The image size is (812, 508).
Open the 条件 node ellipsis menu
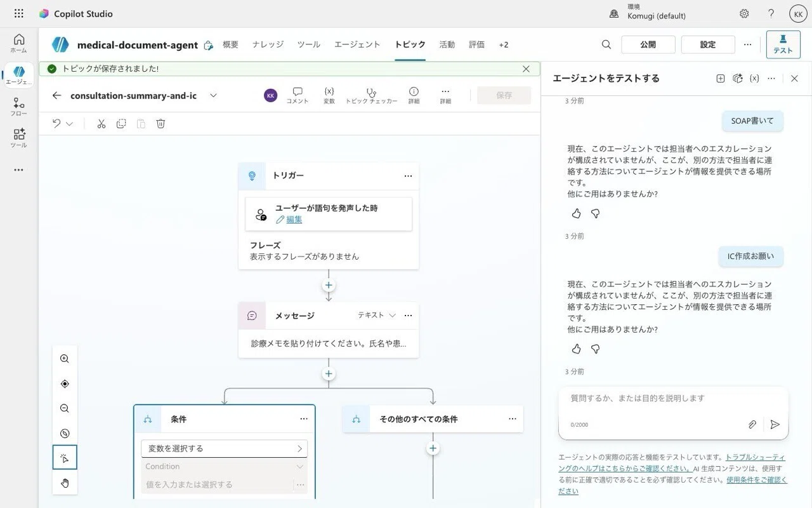304,419
